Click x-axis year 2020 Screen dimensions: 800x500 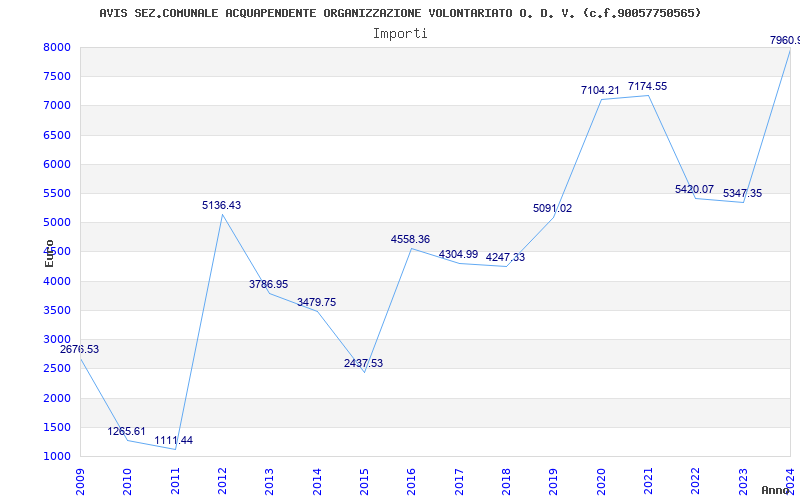601,481
